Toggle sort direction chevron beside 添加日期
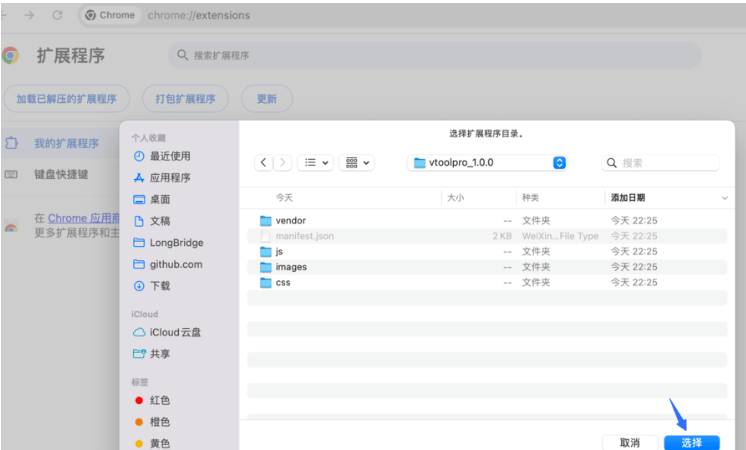The height and width of the screenshot is (450, 746). 725,198
